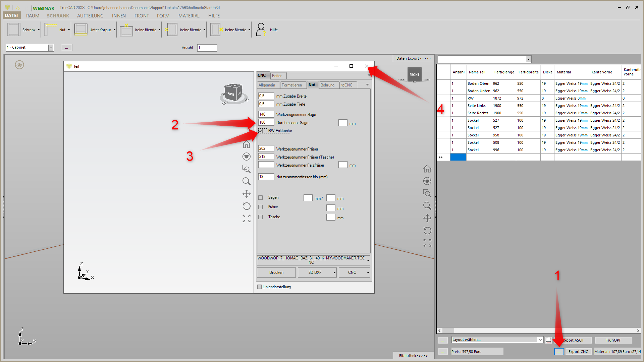This screenshot has height=362, width=644.
Task: Click the magnifier zoom icon in Teil dialog
Action: click(x=247, y=181)
